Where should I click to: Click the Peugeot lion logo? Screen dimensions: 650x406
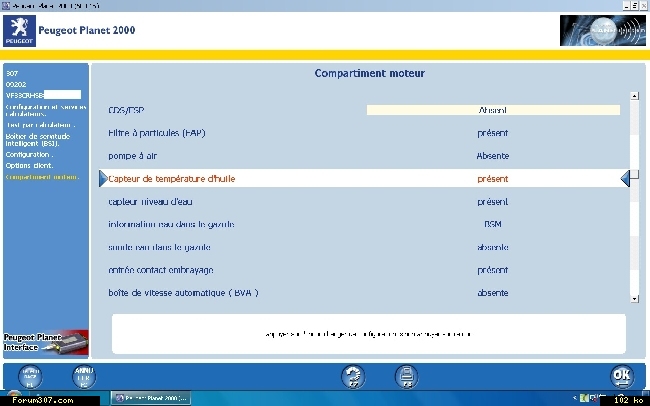tap(19, 31)
